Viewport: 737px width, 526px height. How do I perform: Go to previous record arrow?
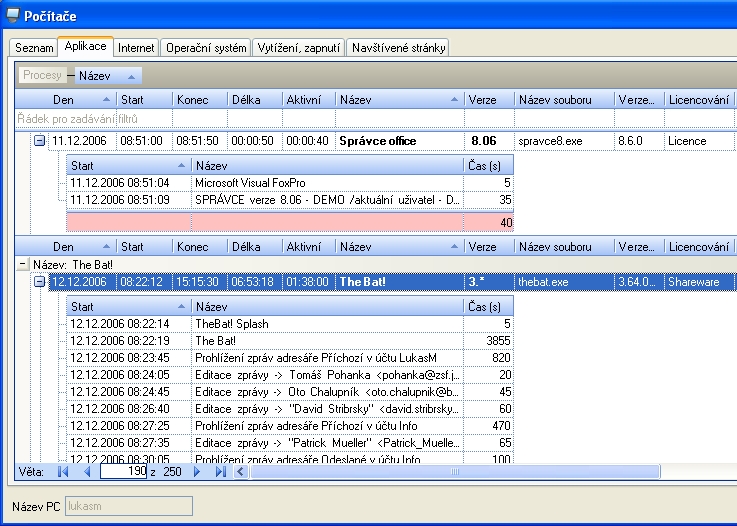click(87, 471)
